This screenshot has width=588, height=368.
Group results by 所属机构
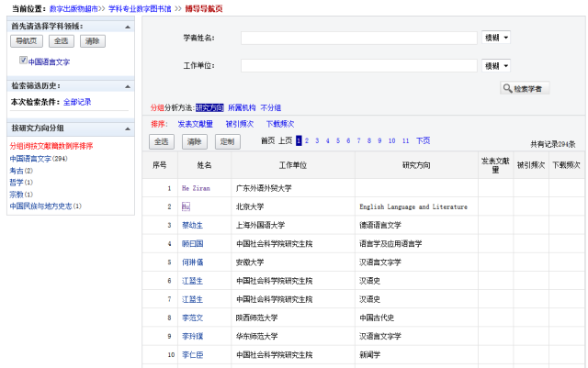pyautogui.click(x=242, y=108)
